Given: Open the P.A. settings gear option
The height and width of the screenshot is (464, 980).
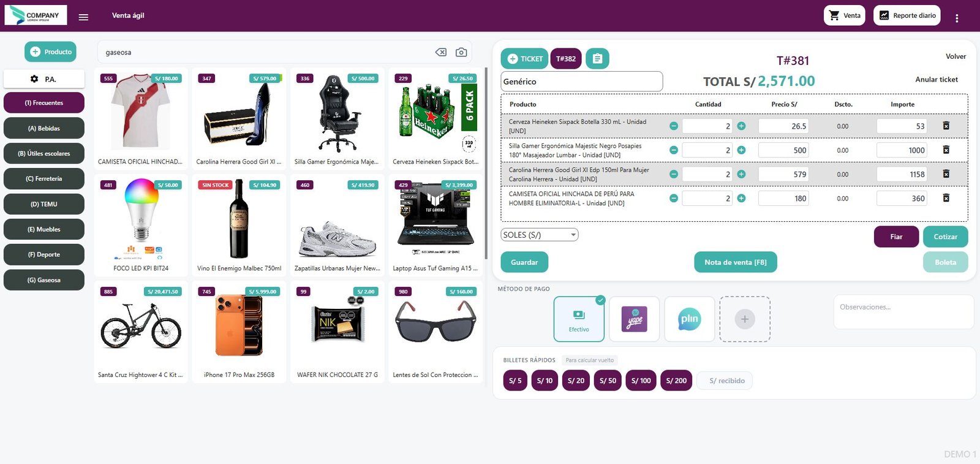Looking at the screenshot, I should 44,79.
